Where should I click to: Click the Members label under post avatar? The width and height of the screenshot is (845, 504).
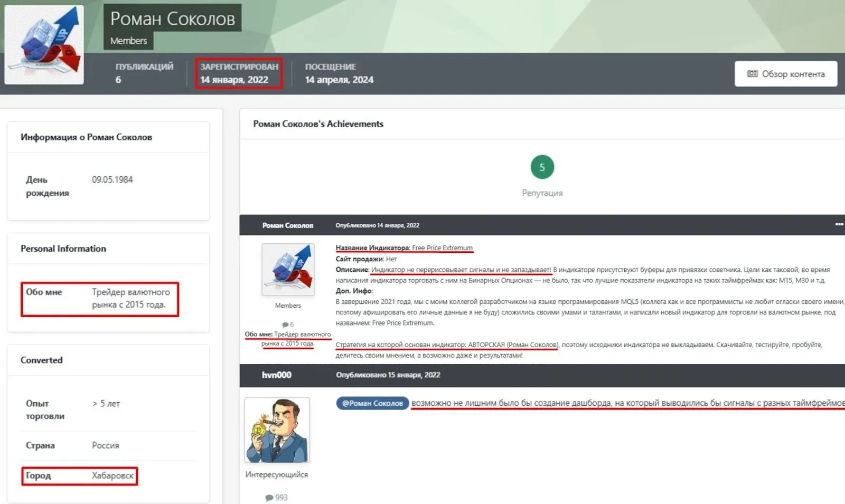pyautogui.click(x=288, y=306)
